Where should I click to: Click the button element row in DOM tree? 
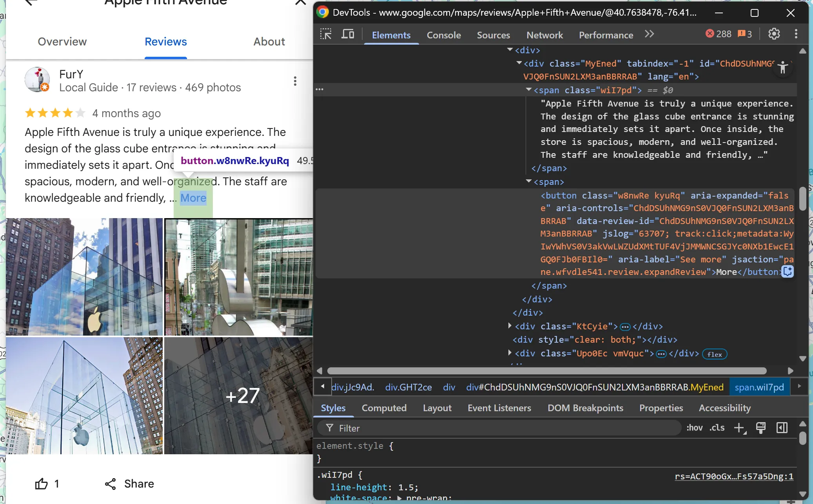555,233
